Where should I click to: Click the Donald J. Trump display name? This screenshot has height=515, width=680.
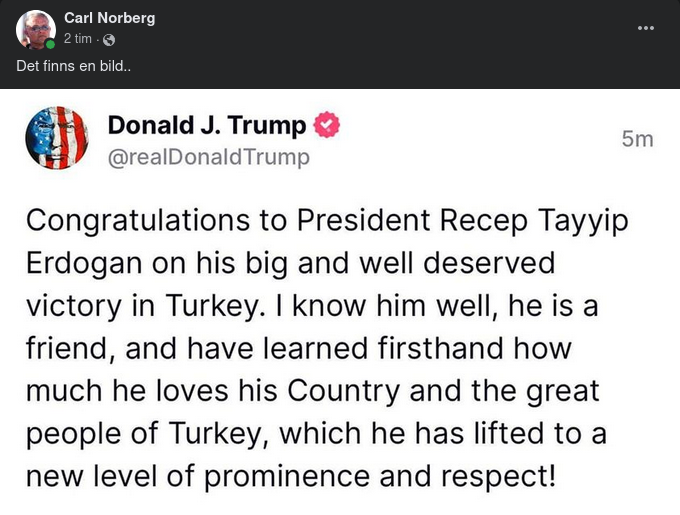[206, 126]
